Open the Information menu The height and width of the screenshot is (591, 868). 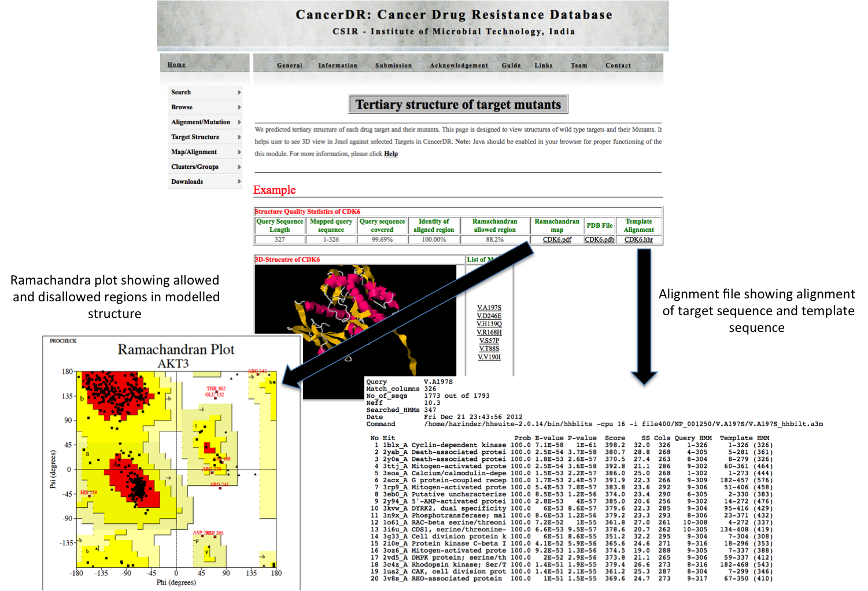(x=338, y=65)
